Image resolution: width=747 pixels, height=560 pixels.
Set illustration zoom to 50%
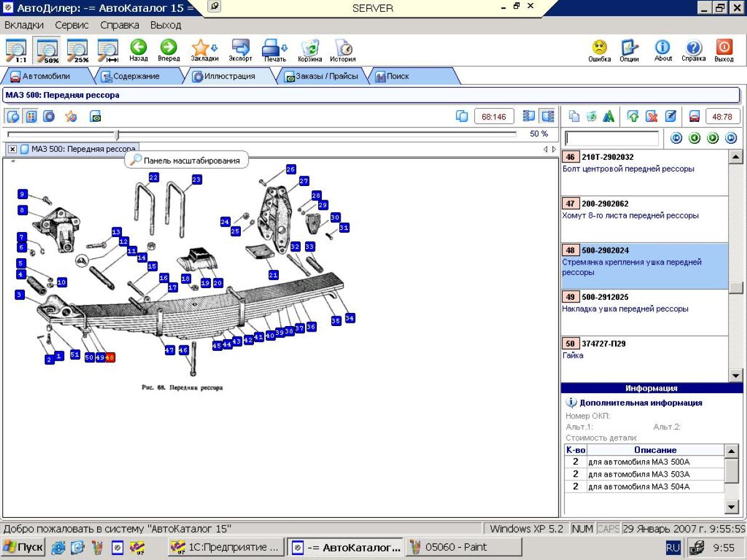47,51
